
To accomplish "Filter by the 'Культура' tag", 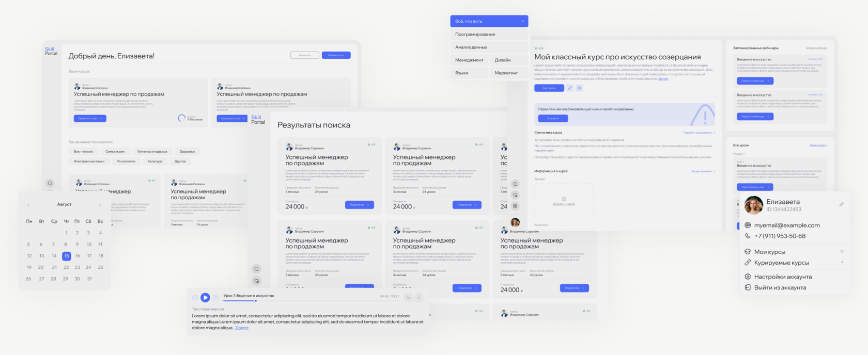I will 155,161.
